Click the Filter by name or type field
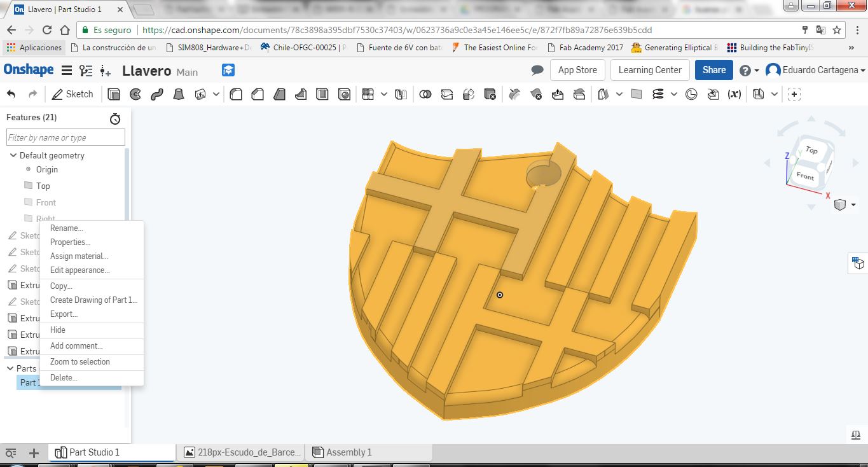 (65, 137)
